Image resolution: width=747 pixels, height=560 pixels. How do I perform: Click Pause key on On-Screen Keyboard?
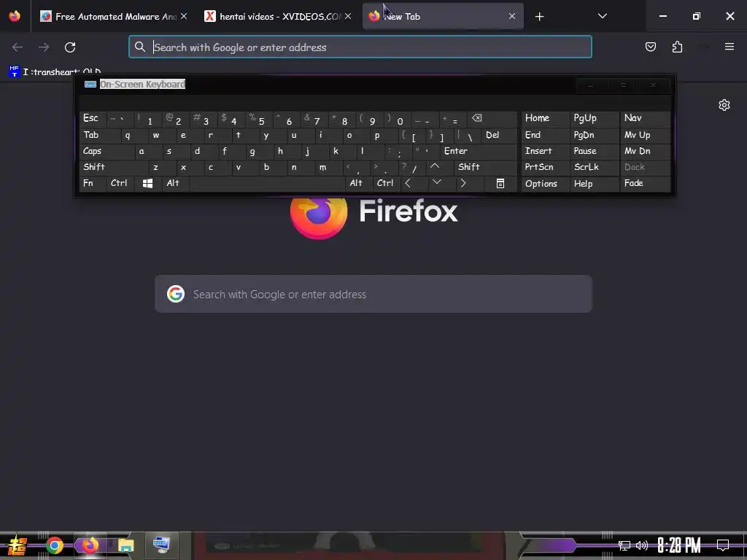[x=594, y=152]
